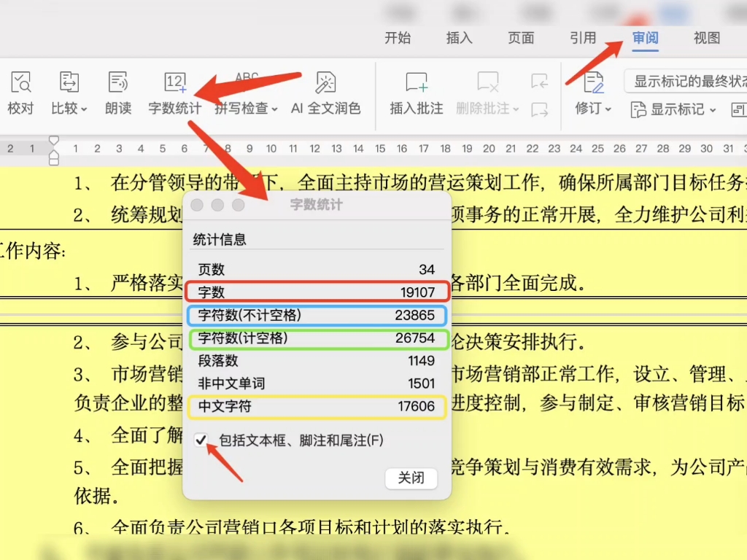Select the 开始 ribbon tab

click(x=398, y=38)
